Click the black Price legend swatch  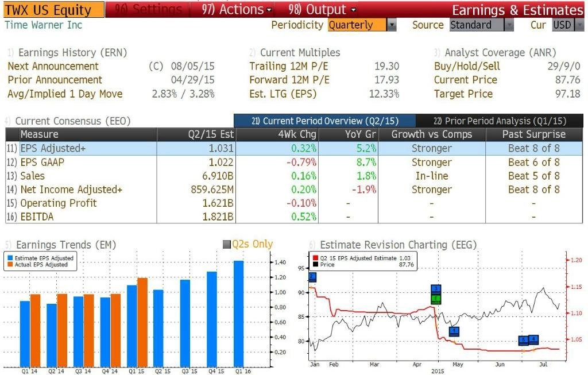[x=316, y=264]
